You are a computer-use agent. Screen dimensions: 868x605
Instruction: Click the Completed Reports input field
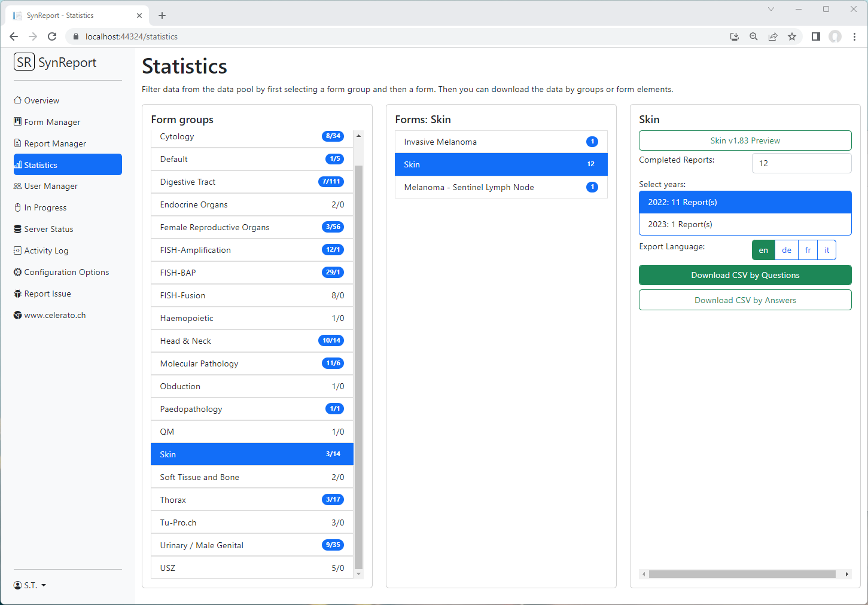click(801, 163)
